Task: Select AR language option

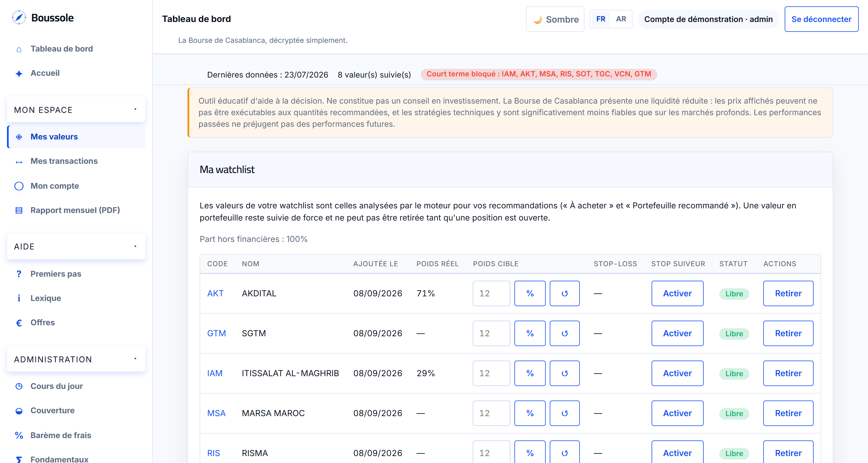Action: 621,19
